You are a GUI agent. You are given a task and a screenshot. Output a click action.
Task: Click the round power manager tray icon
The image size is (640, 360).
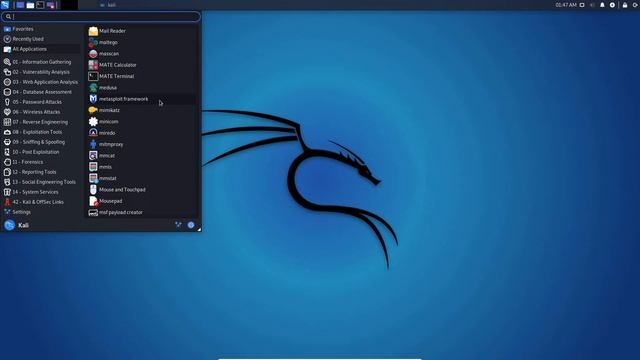pos(612,5)
